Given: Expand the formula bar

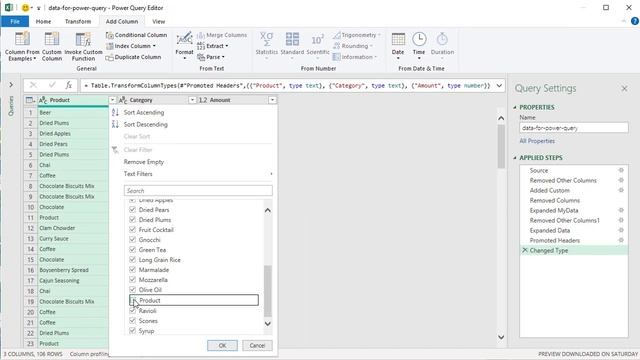Looking at the screenshot, I should (x=499, y=86).
